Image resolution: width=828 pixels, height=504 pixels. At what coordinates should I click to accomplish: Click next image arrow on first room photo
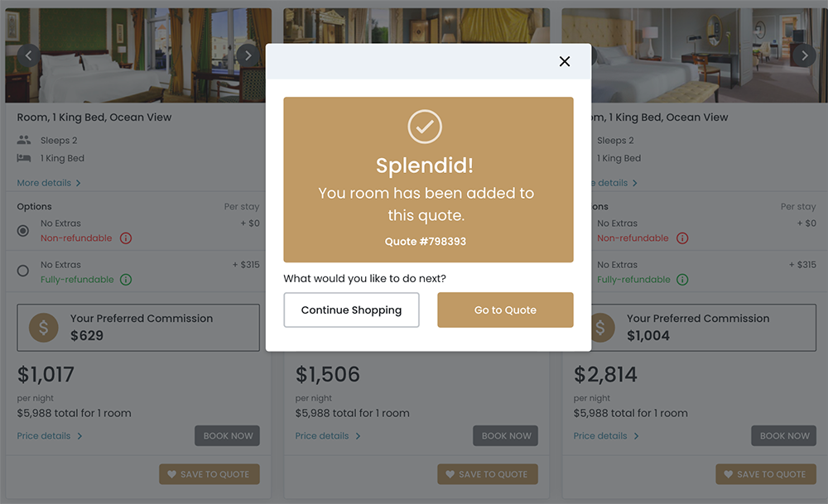[x=248, y=55]
